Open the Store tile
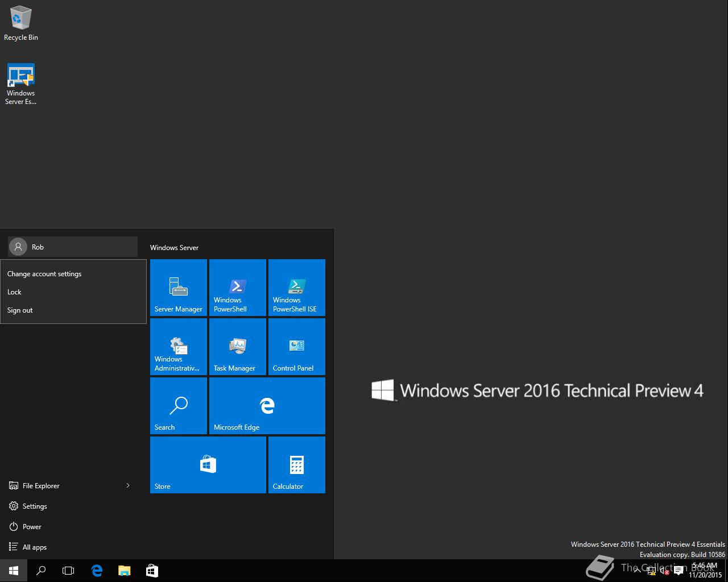Image resolution: width=728 pixels, height=582 pixels. 208,465
